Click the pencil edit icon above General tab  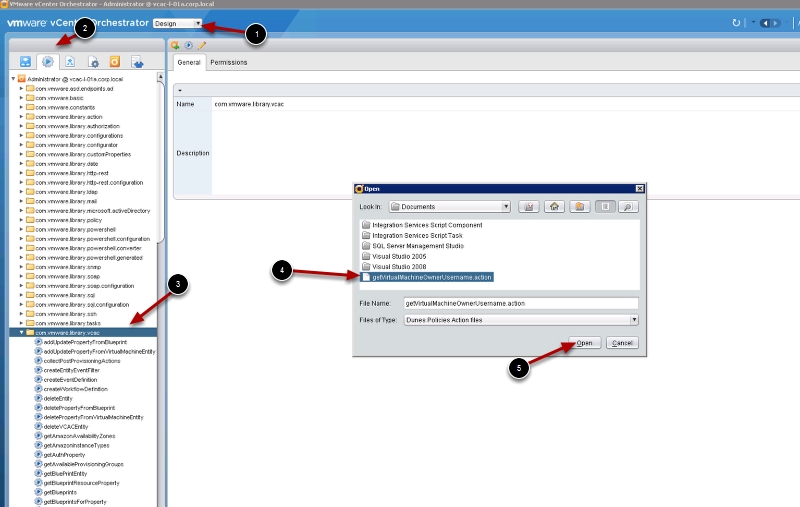201,45
